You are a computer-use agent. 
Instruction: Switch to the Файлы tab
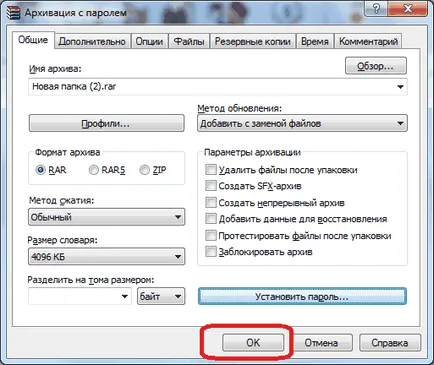(x=189, y=41)
